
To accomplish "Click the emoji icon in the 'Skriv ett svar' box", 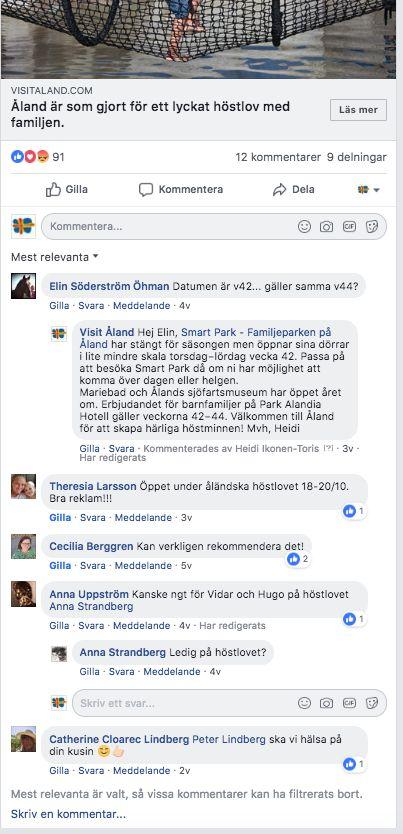I will [x=304, y=703].
